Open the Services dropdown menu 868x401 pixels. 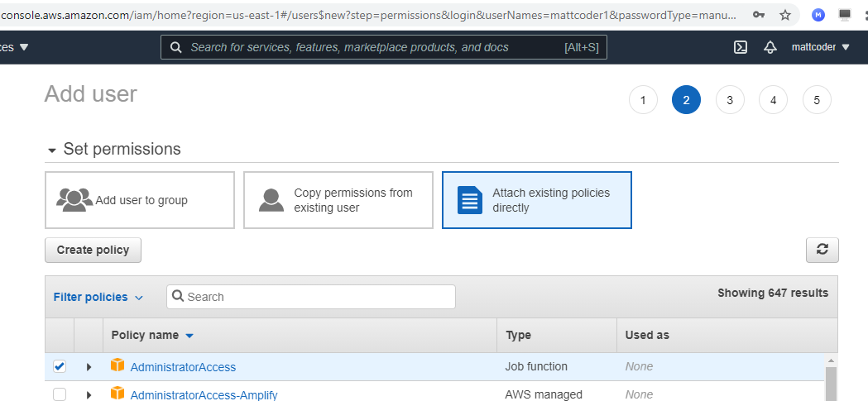(14, 48)
